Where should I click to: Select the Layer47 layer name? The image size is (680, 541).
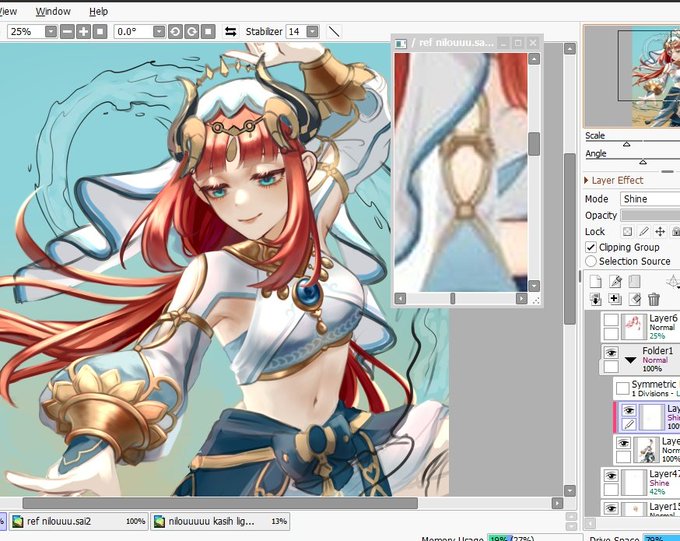point(664,474)
